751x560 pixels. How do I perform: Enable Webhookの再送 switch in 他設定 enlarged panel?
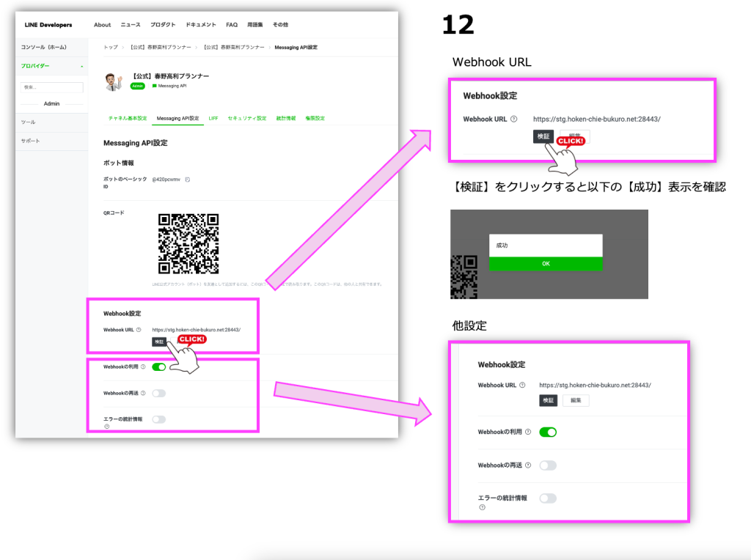(x=548, y=465)
